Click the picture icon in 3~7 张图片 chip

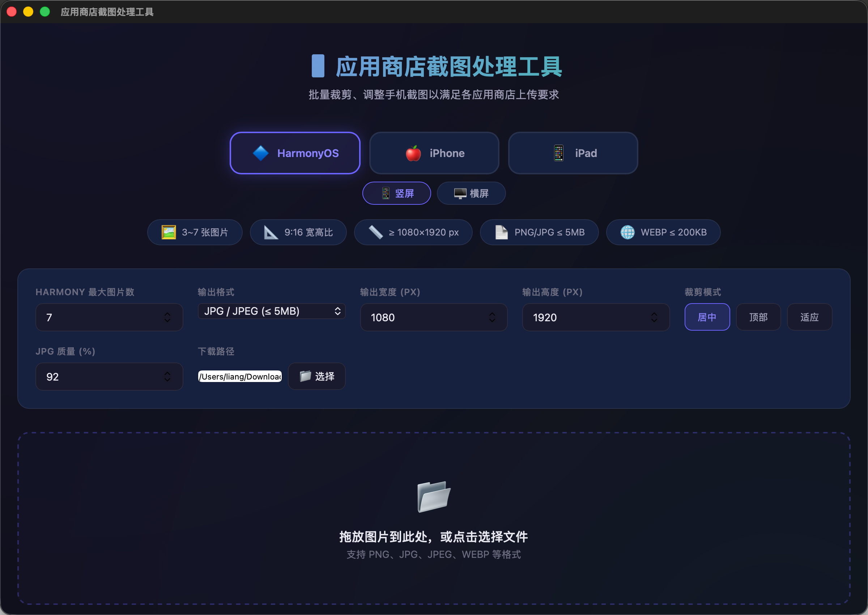[x=169, y=232]
